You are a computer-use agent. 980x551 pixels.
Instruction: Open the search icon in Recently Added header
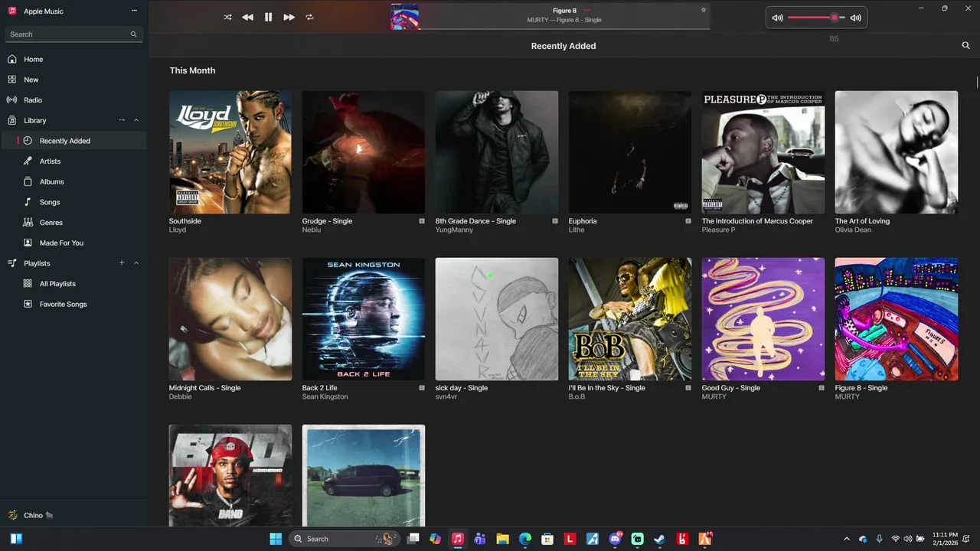[965, 46]
